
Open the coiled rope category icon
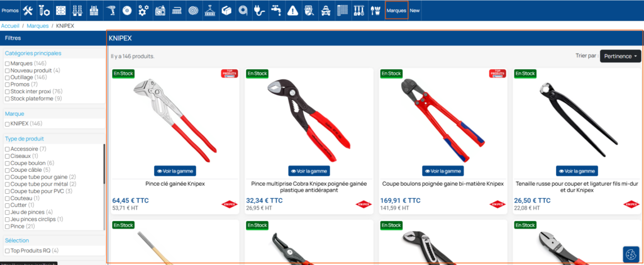pyautogui.click(x=193, y=11)
